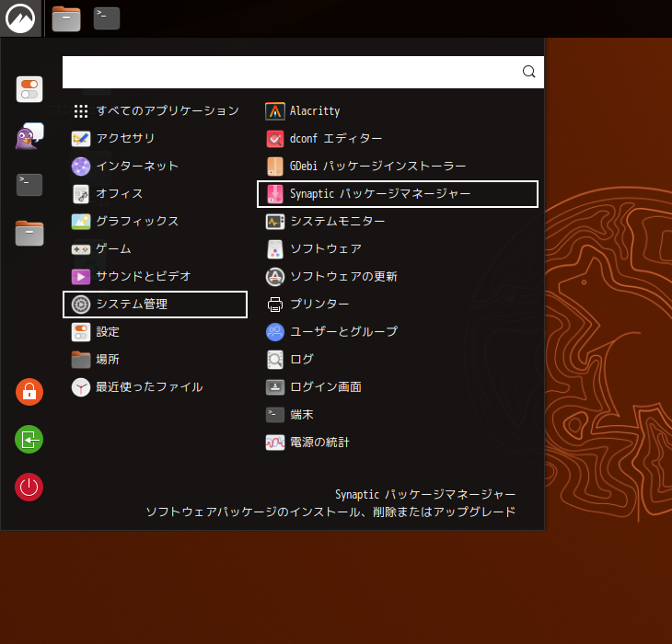The width and height of the screenshot is (672, 644).
Task: Open terminal launcher in top panel
Action: coord(107,18)
